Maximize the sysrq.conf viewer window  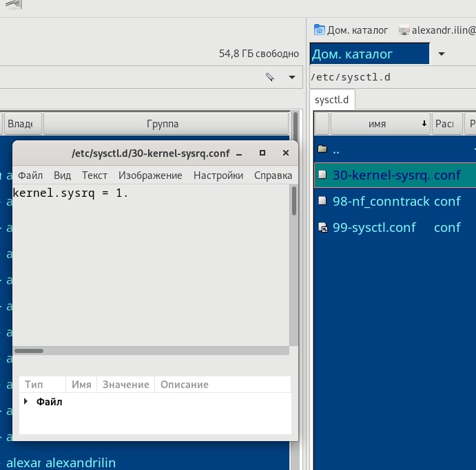point(262,153)
